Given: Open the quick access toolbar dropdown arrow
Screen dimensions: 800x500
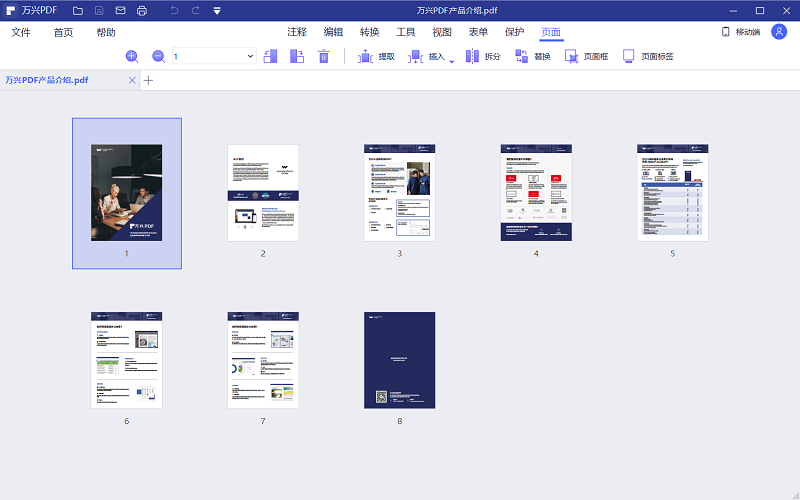Looking at the screenshot, I should tap(217, 10).
